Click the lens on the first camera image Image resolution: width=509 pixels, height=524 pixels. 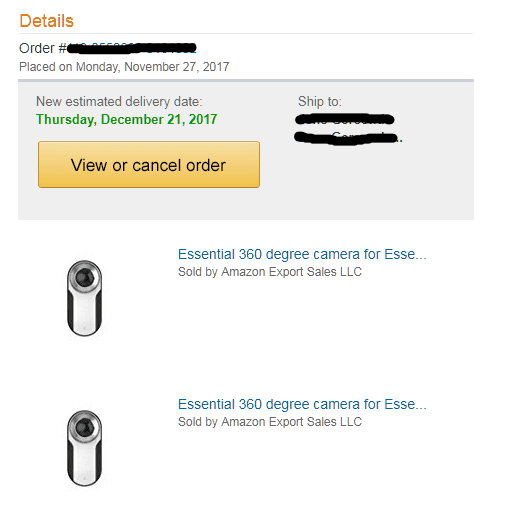[x=85, y=277]
